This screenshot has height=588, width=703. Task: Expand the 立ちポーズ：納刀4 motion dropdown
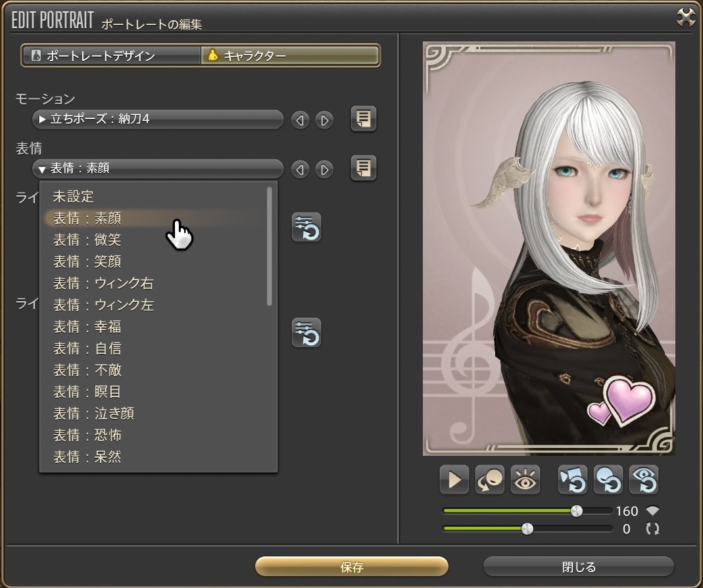tap(158, 120)
